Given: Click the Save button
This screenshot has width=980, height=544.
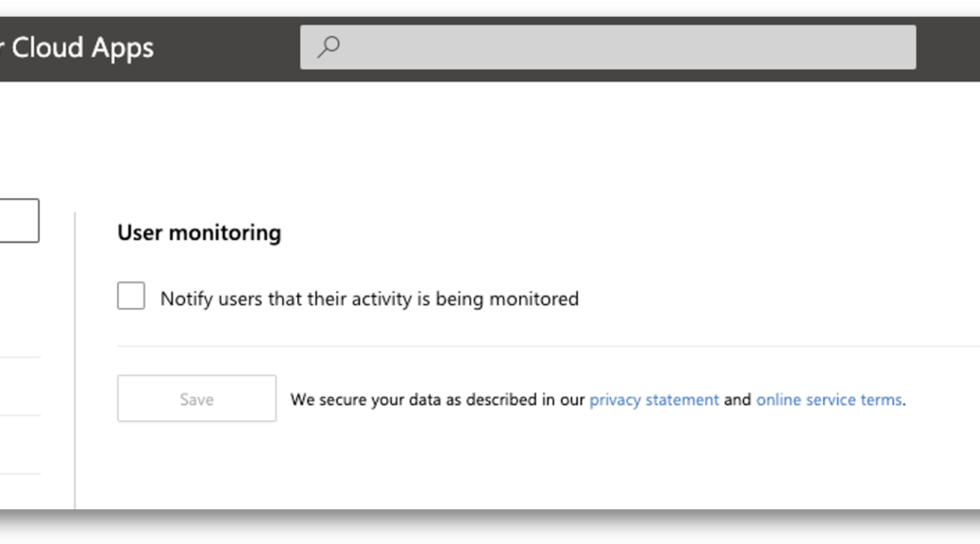Looking at the screenshot, I should pos(197,399).
